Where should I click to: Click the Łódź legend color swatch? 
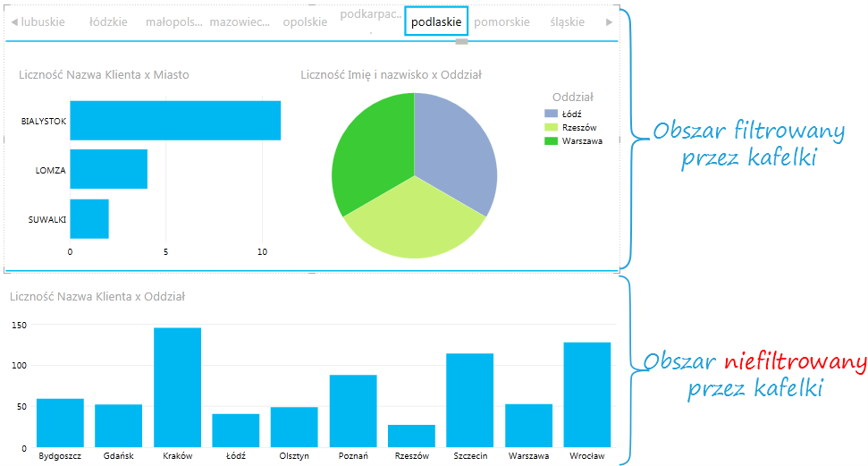point(551,114)
